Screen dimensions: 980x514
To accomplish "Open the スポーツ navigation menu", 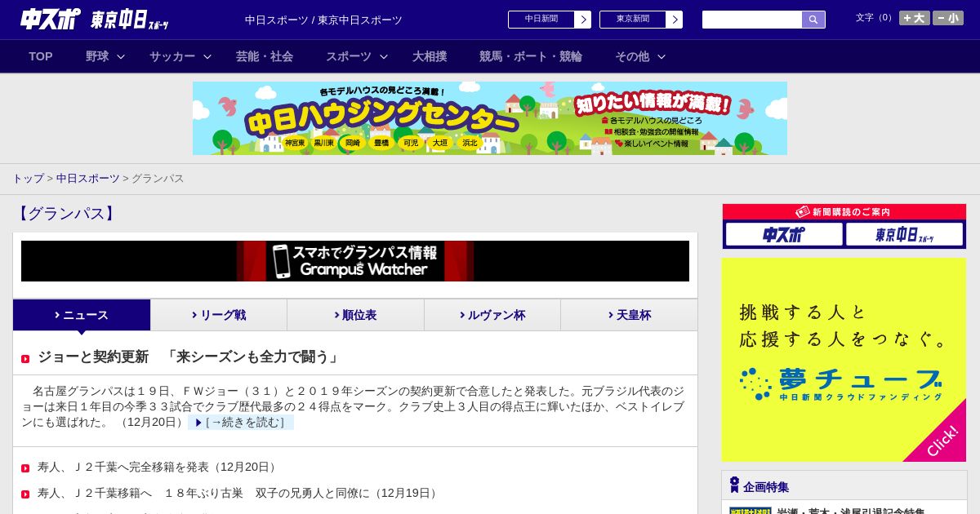I will [x=349, y=56].
